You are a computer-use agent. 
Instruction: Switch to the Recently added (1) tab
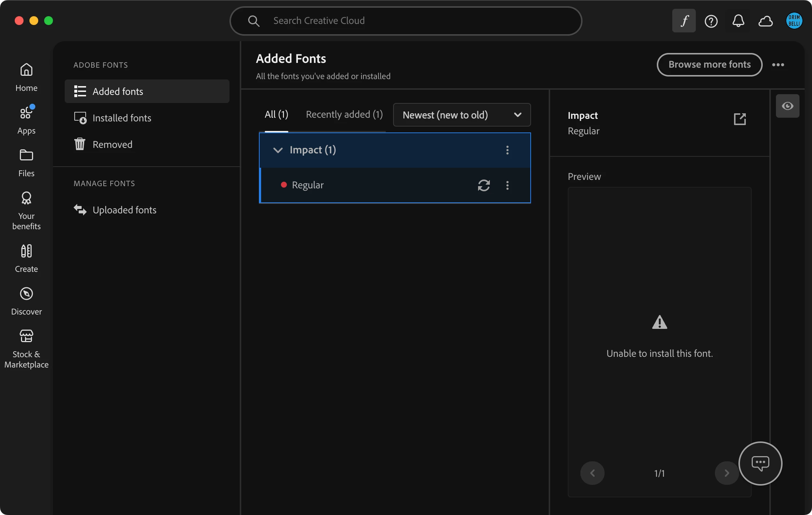(x=344, y=114)
